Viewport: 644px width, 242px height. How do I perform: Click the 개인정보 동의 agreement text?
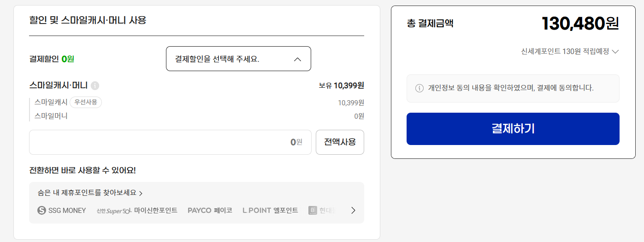tap(511, 88)
